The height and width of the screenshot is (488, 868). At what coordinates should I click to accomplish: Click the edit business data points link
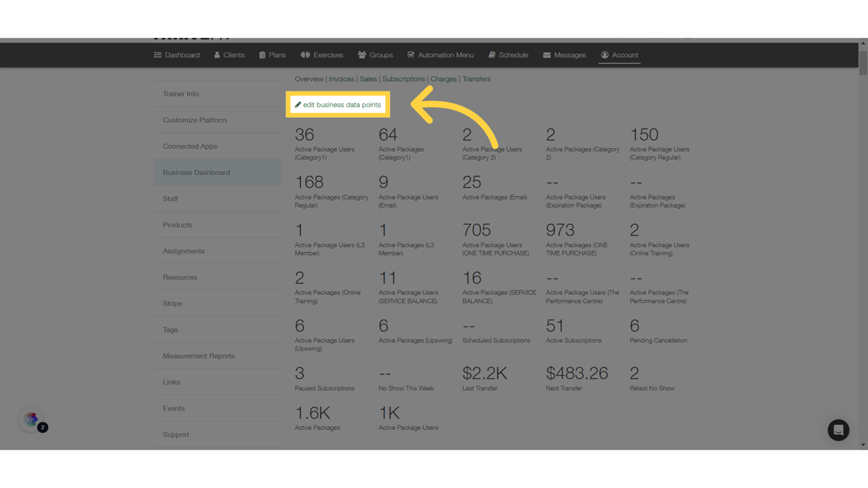point(341,104)
